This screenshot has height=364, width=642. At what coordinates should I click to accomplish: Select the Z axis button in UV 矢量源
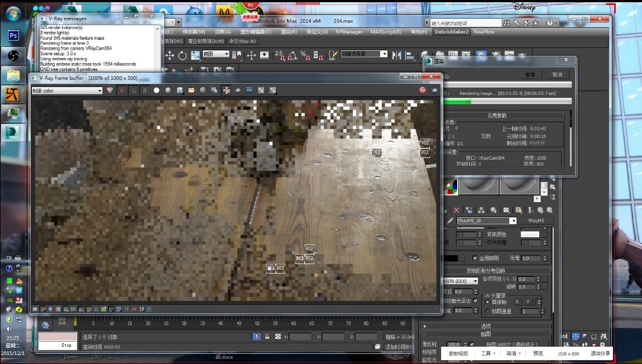click(539, 302)
